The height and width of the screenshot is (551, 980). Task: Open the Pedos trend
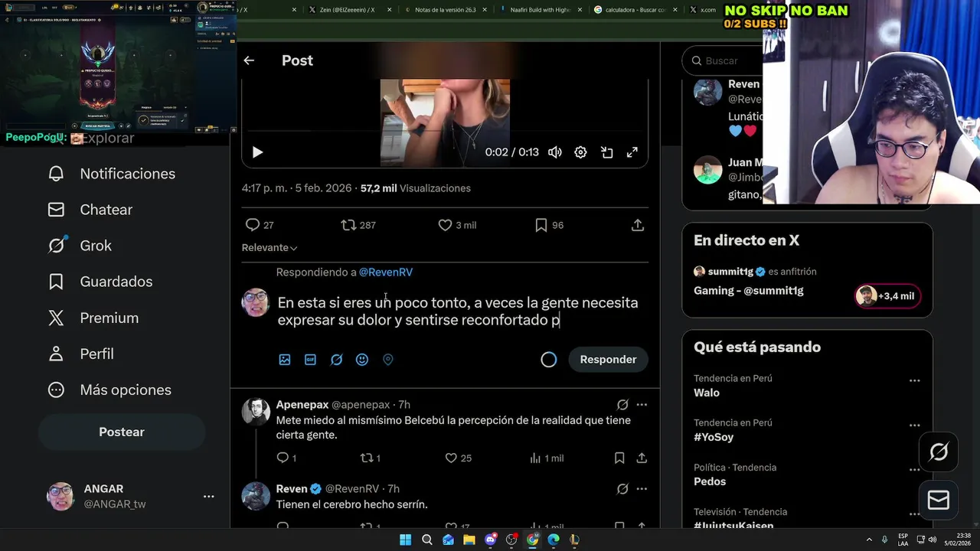[710, 481]
